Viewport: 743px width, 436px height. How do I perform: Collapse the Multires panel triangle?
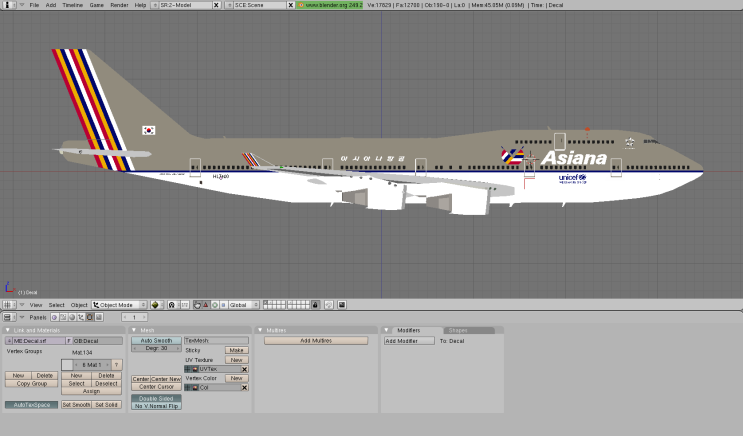click(x=260, y=330)
